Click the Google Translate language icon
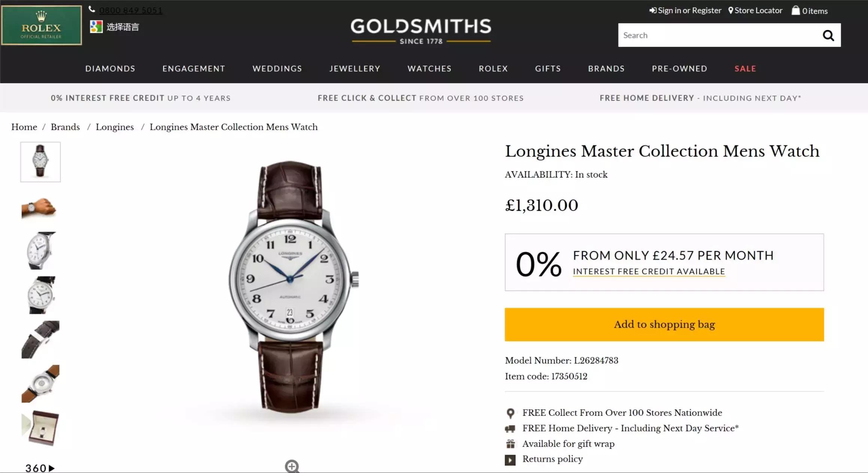868x473 pixels. click(x=96, y=27)
